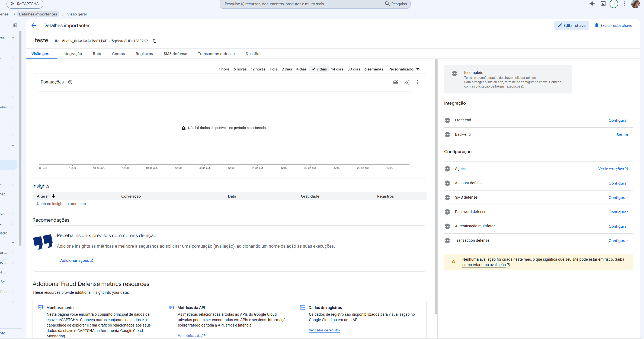Open the notifications badge showing 1

pyautogui.click(x=614, y=4)
